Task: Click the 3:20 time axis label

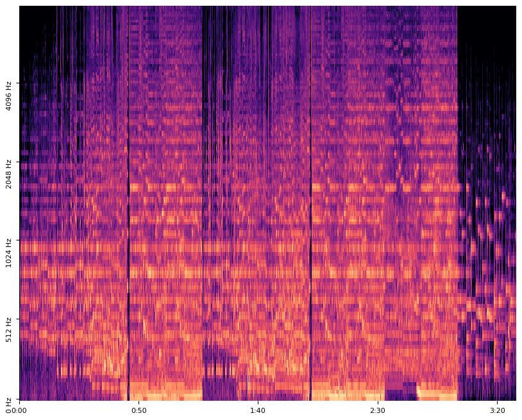Action: tap(497, 410)
